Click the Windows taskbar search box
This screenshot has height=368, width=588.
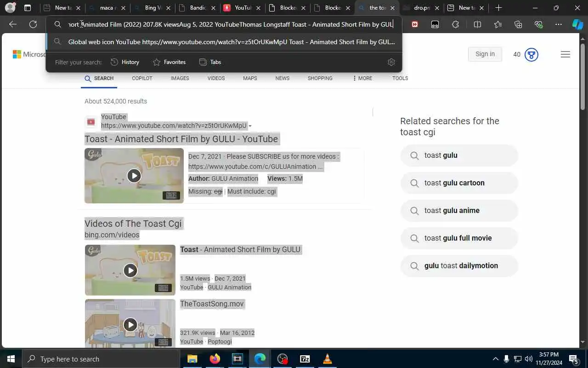(x=101, y=359)
